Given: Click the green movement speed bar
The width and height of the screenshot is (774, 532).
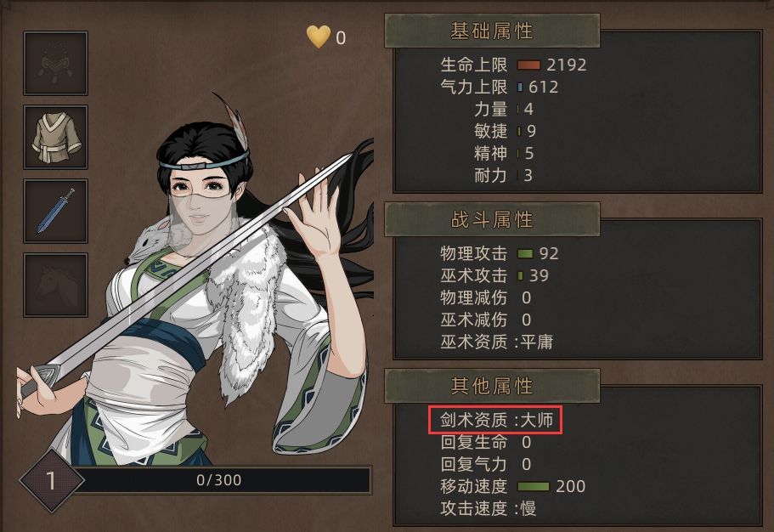Looking at the screenshot, I should click(533, 487).
